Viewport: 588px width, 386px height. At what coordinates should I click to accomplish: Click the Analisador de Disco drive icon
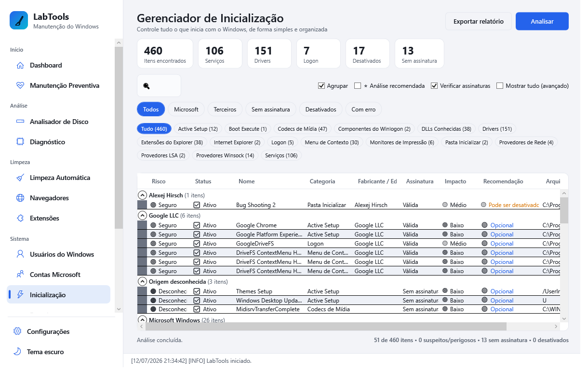click(20, 122)
